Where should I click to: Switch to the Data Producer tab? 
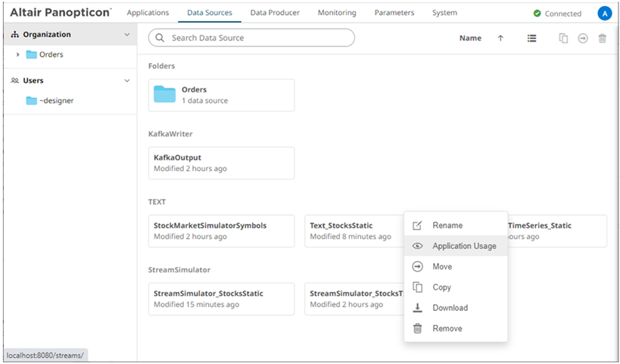pyautogui.click(x=275, y=13)
